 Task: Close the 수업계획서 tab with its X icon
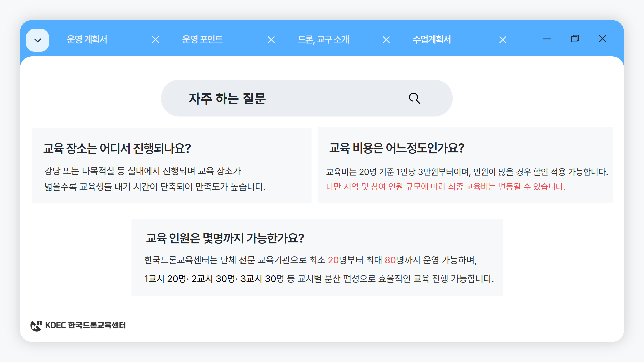click(502, 39)
